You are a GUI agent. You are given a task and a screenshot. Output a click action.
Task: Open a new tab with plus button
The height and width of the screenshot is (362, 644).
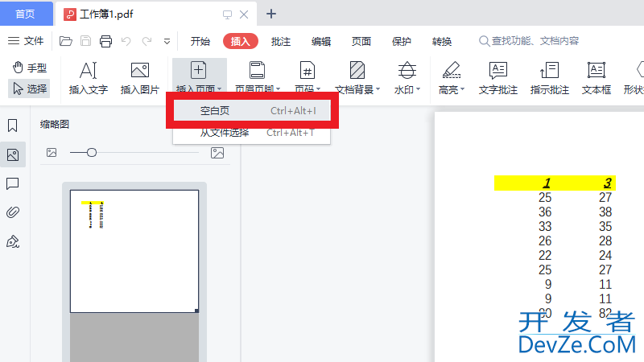click(x=271, y=14)
